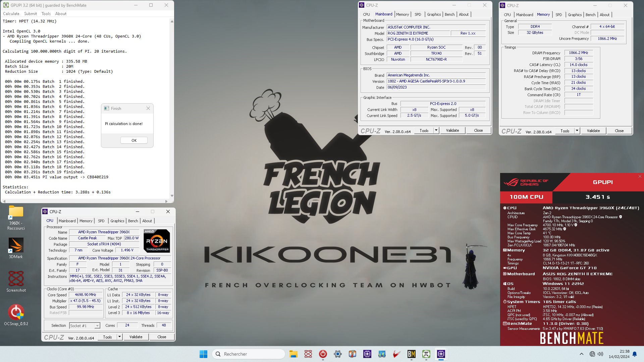Open Tools menu in GPUPI

coord(46,14)
